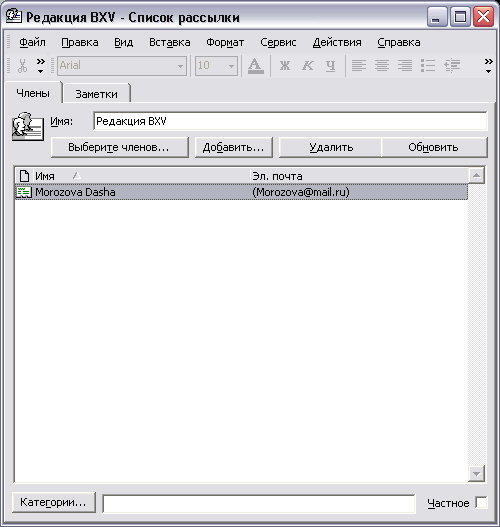Switch to the Заметки tab
This screenshot has width=500, height=527.
coord(96,94)
